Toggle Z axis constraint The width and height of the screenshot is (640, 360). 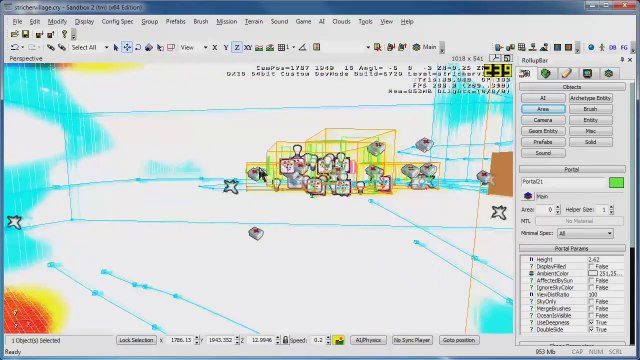point(237,48)
